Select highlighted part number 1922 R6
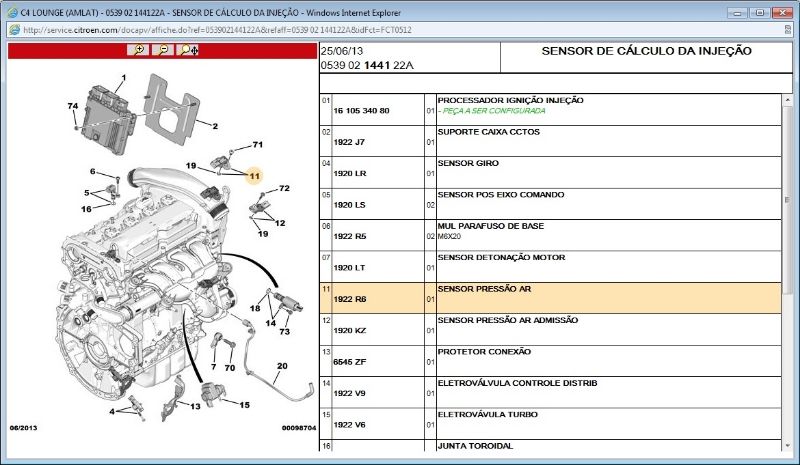The width and height of the screenshot is (800, 465). (x=350, y=299)
